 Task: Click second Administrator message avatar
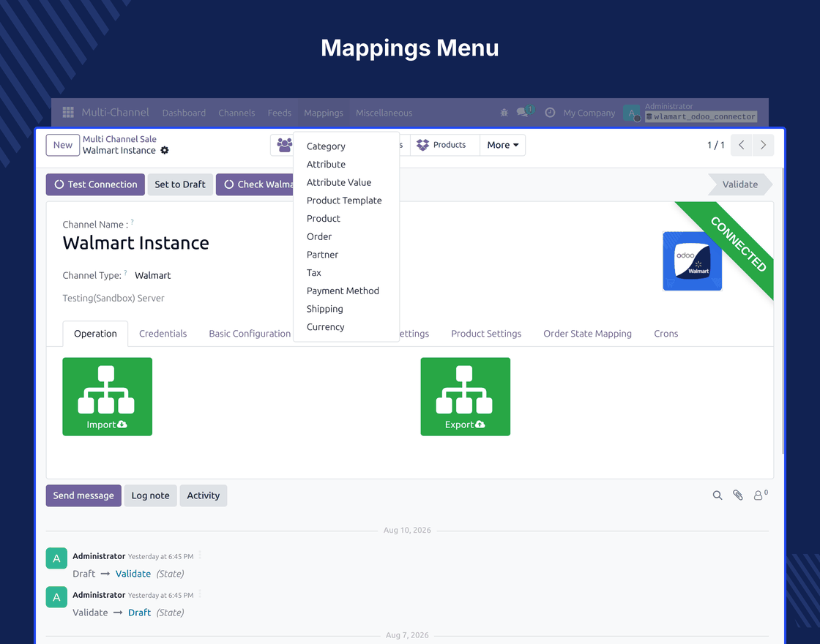56,597
